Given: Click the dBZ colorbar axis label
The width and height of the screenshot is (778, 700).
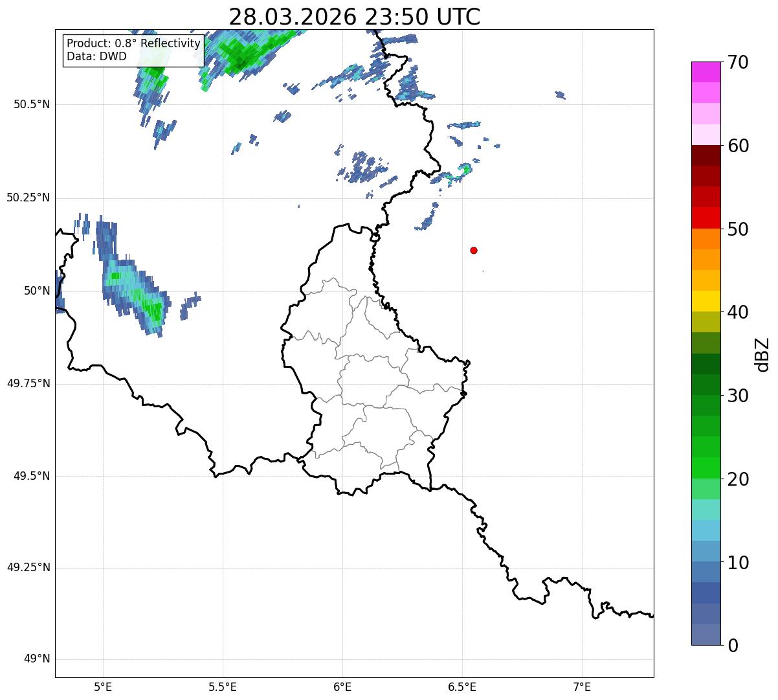Looking at the screenshot, I should [762, 354].
